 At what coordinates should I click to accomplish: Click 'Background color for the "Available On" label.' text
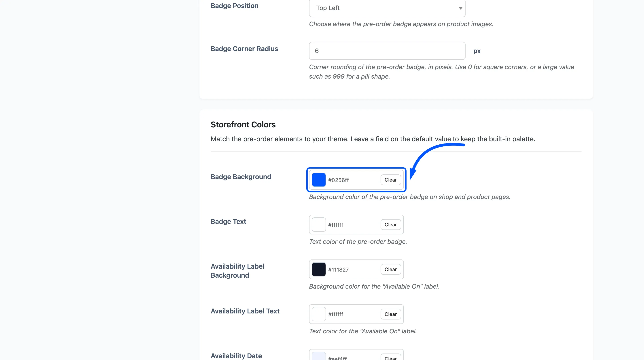tap(374, 286)
